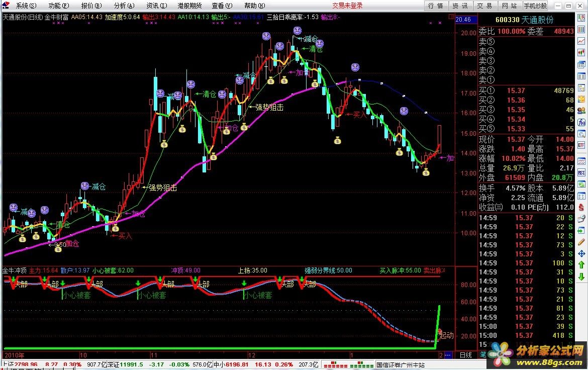The image size is (588, 370).
Task: Click the wavy indicator lines icon in sidebar
Action: coord(581,161)
